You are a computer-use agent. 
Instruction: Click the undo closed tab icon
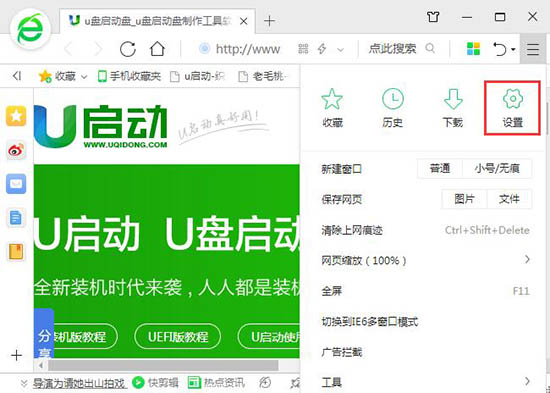[x=500, y=49]
